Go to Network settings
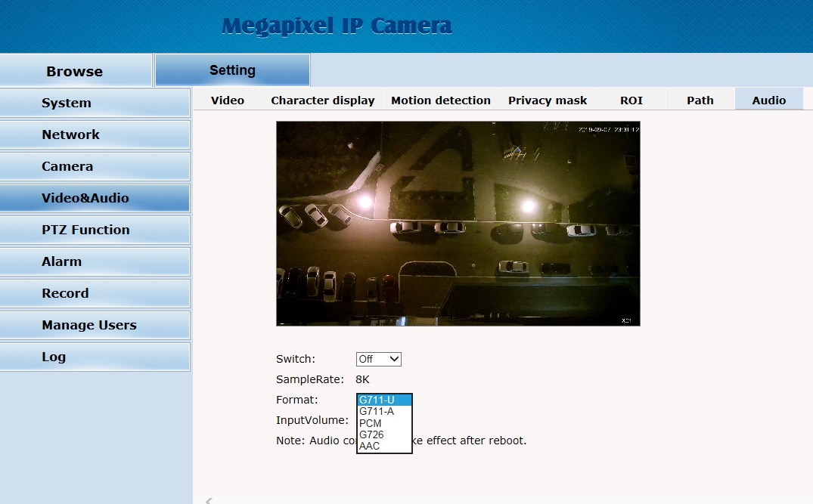Viewport: 813px width, 504px height. [x=95, y=135]
